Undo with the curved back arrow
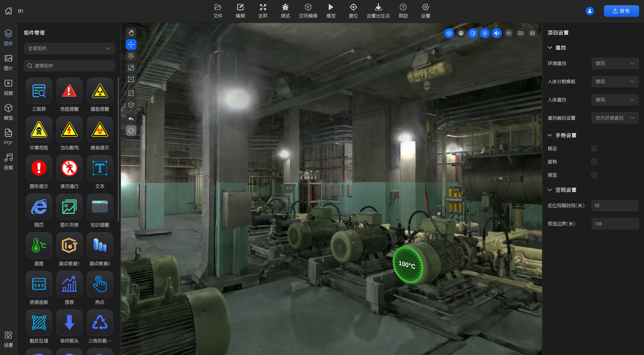The height and width of the screenshot is (355, 644). (x=131, y=119)
